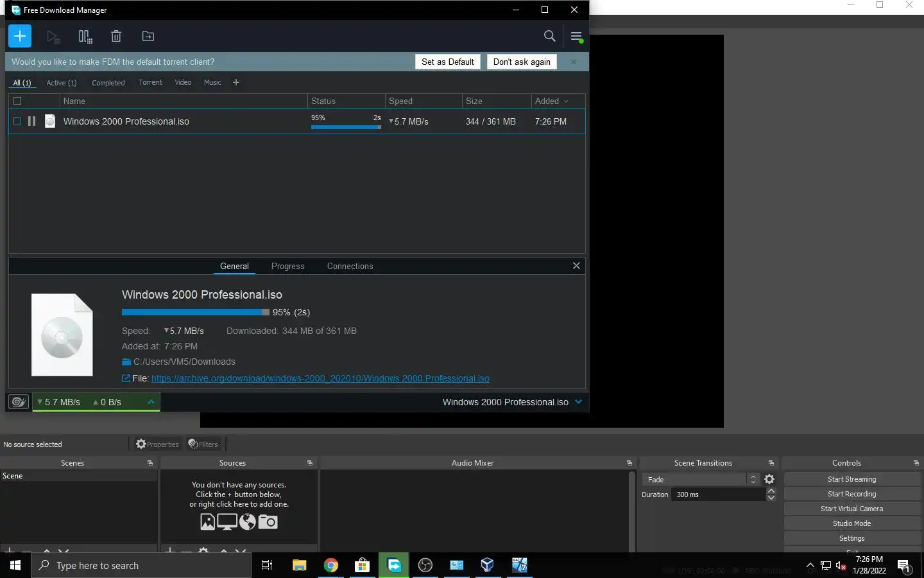Add a new download tag filter
Image resolution: width=924 pixels, height=578 pixels.
click(x=235, y=82)
